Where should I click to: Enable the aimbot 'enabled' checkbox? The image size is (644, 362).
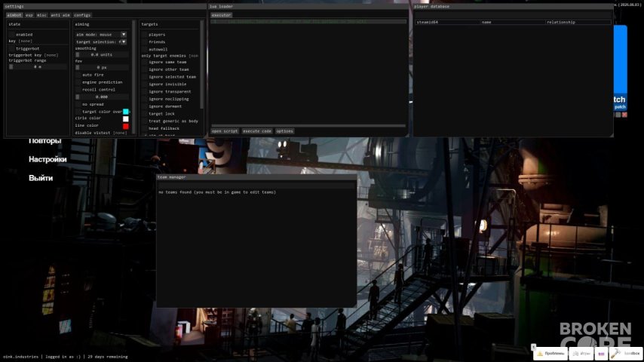click(x=12, y=35)
